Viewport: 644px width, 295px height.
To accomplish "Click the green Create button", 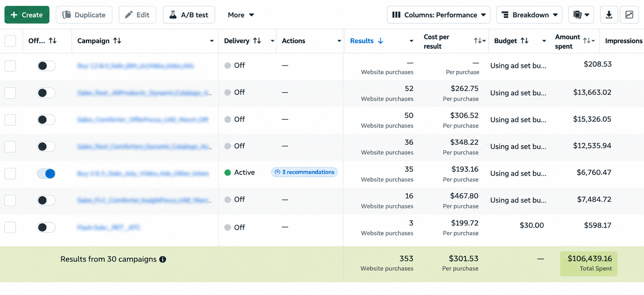I will pos(27,15).
